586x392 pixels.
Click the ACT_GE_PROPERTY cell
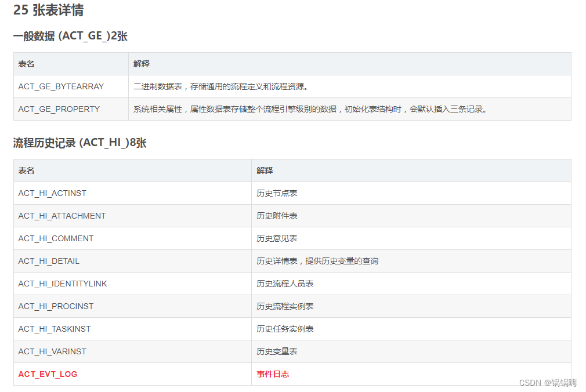coord(59,109)
